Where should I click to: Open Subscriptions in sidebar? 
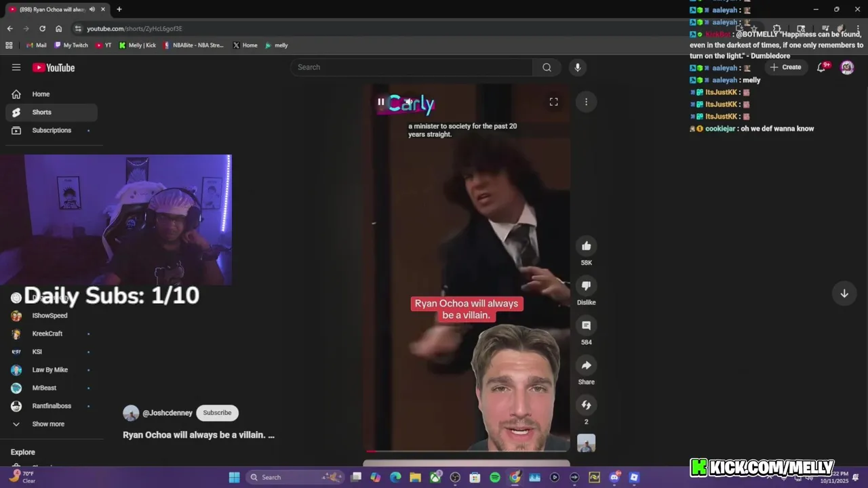point(52,130)
